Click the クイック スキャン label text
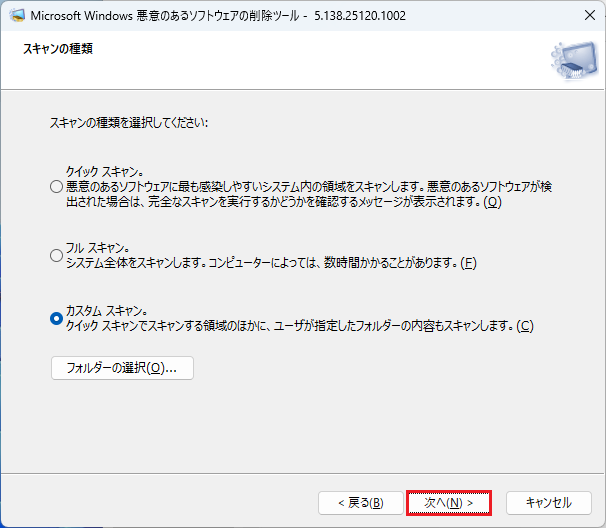This screenshot has height=528, width=606. (105, 172)
